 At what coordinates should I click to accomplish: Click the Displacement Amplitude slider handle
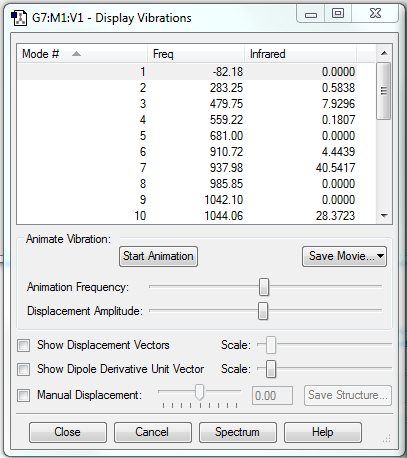263,311
